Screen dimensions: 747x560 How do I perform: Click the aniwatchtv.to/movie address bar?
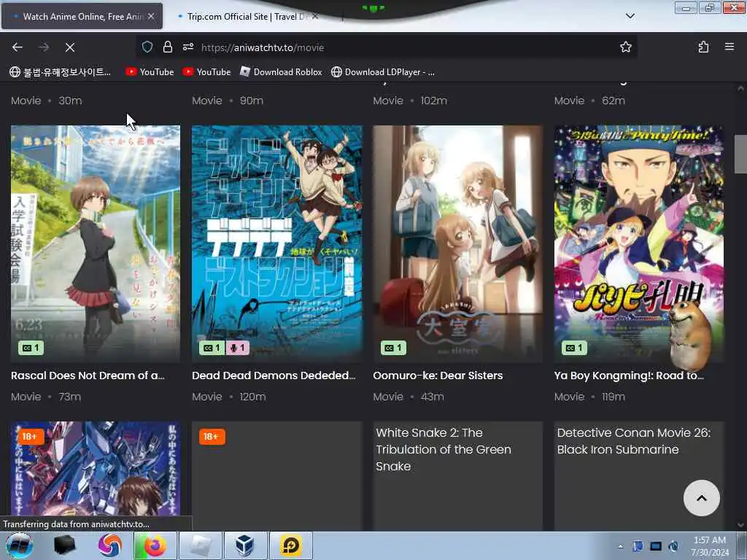[386, 47]
